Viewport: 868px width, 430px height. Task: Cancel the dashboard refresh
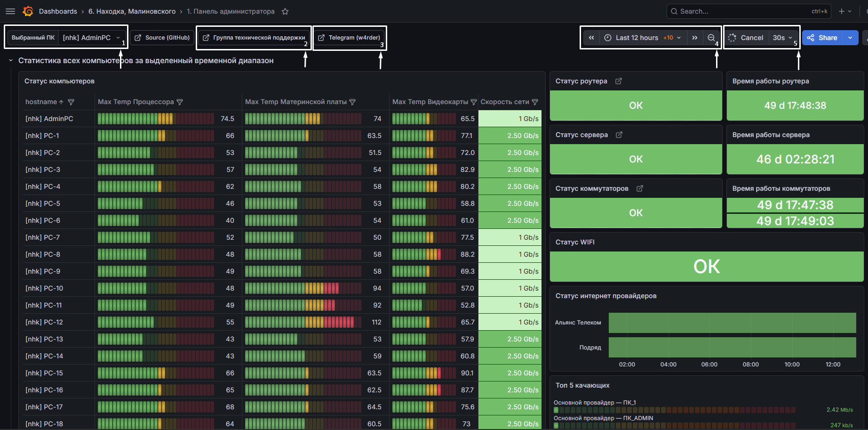[746, 38]
